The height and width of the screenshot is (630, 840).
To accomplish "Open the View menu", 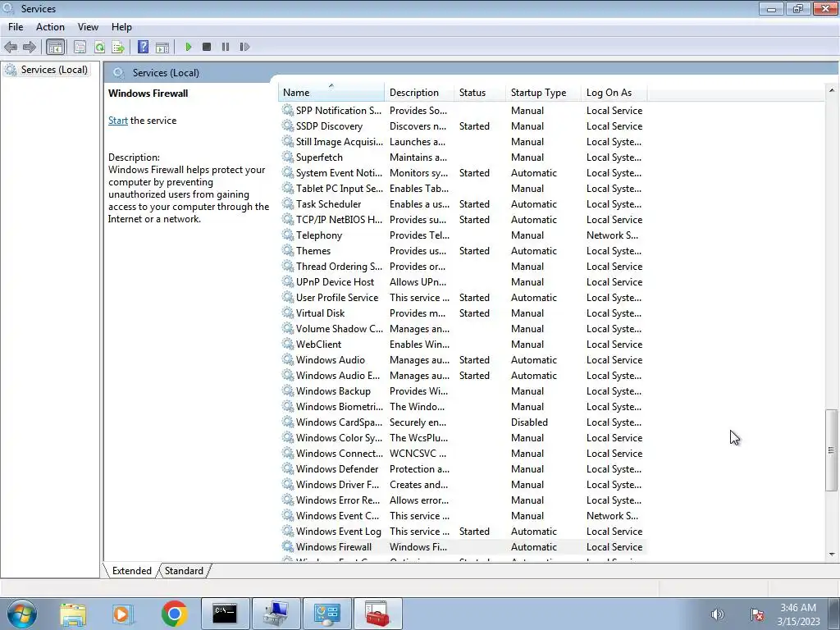I will [x=88, y=27].
